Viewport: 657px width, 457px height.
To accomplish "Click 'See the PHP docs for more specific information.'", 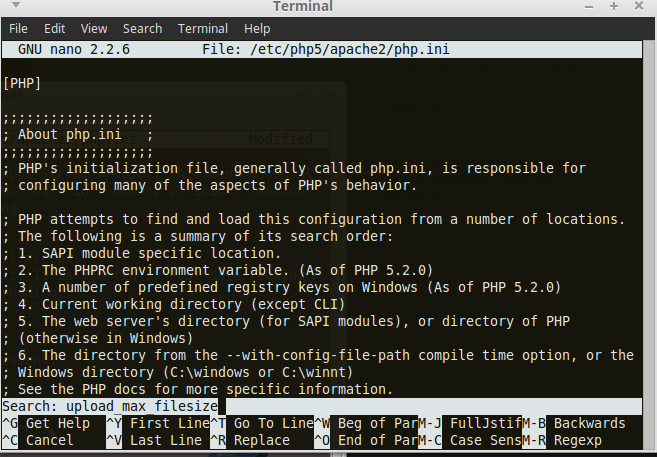I will tap(198, 389).
